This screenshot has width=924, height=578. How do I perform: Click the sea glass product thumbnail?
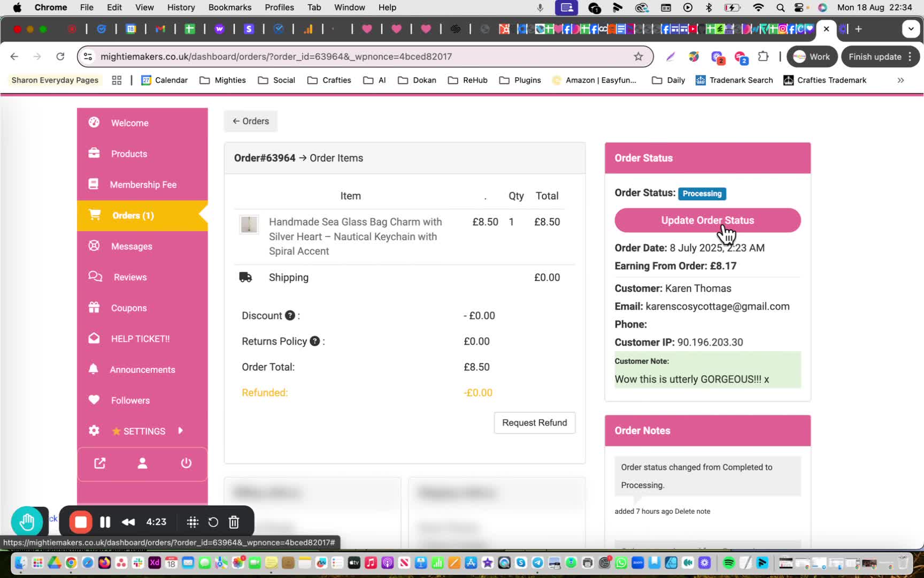(249, 224)
